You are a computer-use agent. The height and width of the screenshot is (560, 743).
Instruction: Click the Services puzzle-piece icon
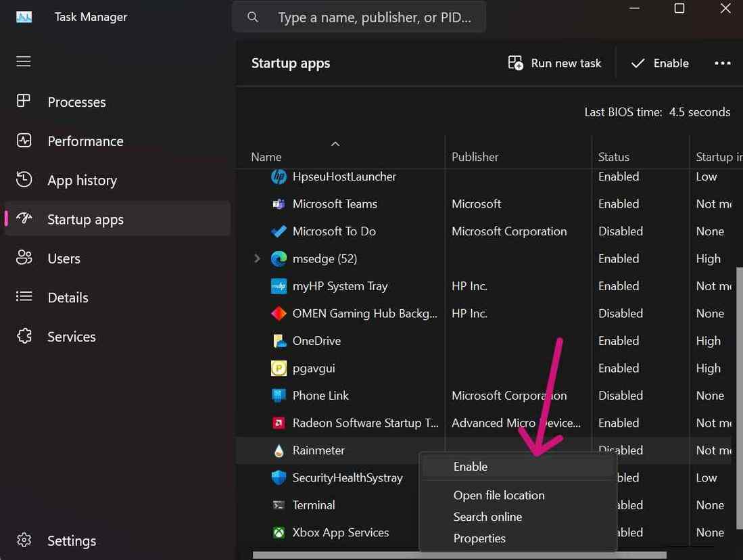24,336
